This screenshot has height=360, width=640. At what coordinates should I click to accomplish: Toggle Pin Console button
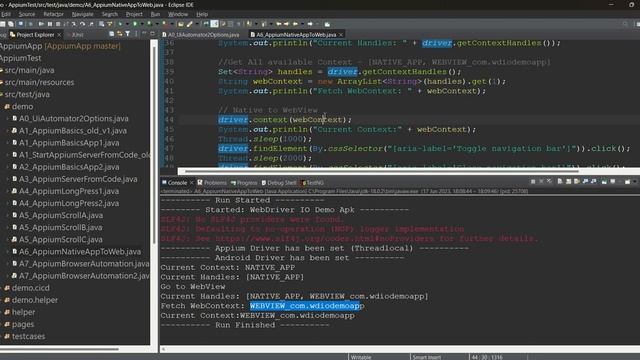pyautogui.click(x=604, y=182)
